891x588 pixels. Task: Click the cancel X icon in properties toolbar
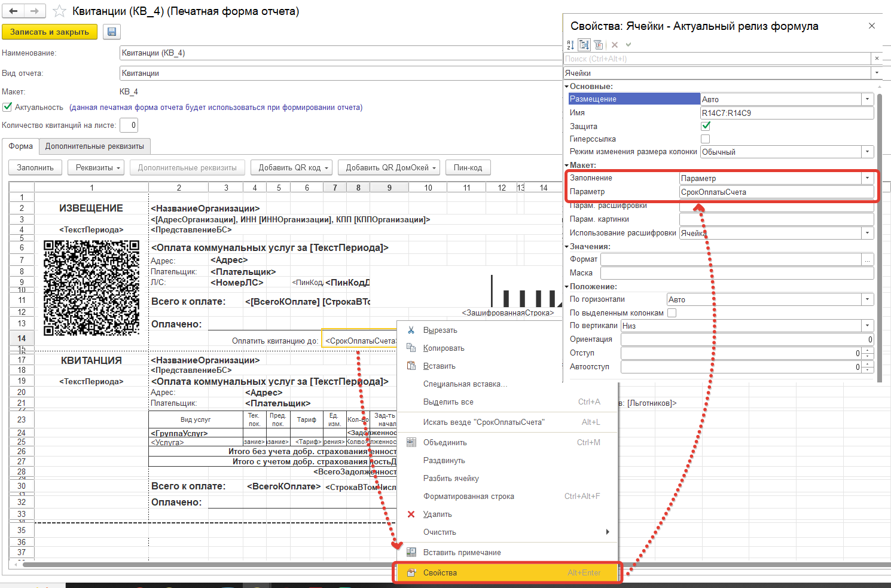(x=615, y=45)
